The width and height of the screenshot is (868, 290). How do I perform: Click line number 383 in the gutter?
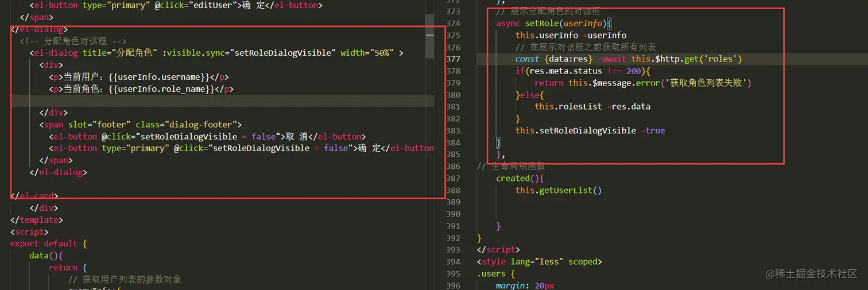point(453,130)
